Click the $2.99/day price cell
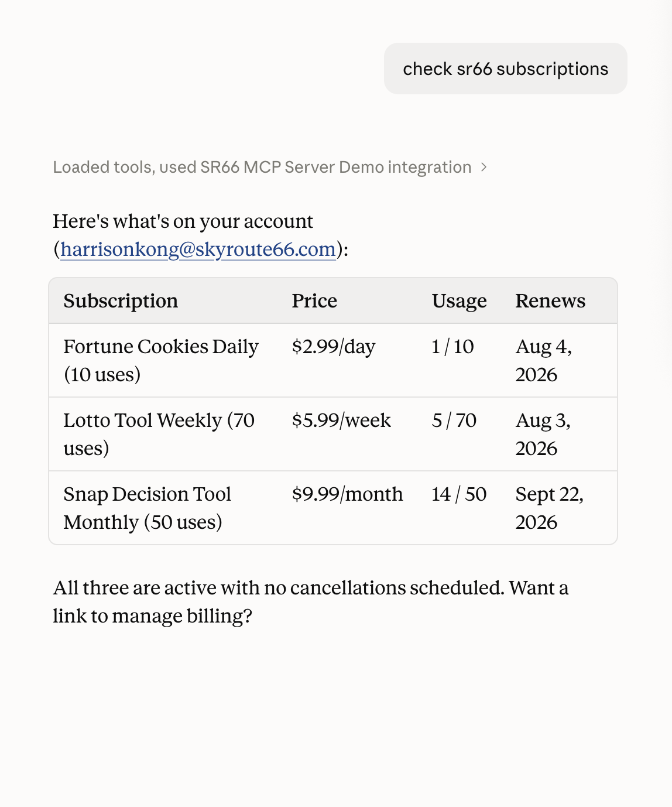The width and height of the screenshot is (672, 807). pyautogui.click(x=334, y=347)
